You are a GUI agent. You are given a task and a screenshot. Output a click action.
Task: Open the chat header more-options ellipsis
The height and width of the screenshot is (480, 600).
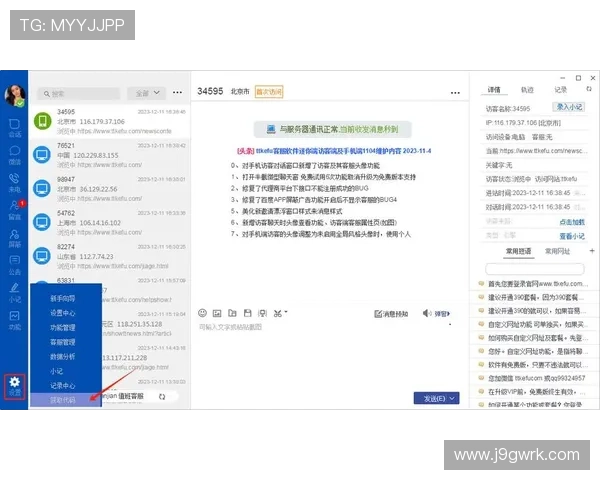455,93
